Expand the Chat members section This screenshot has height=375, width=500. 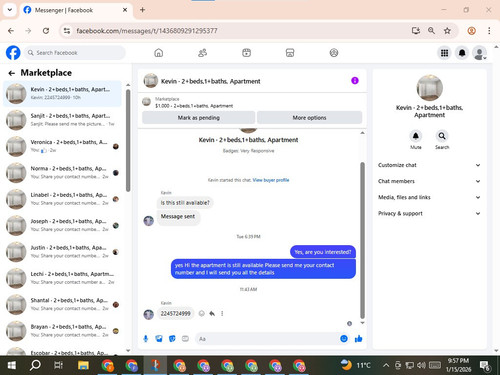pos(429,181)
